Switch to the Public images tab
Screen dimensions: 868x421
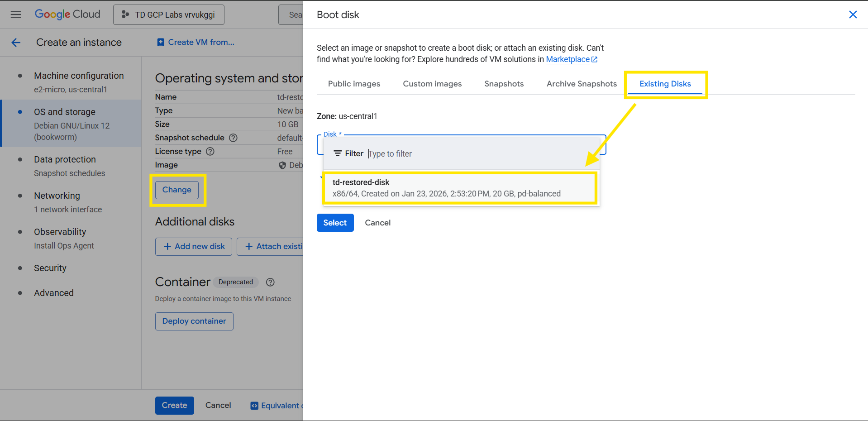pos(354,84)
